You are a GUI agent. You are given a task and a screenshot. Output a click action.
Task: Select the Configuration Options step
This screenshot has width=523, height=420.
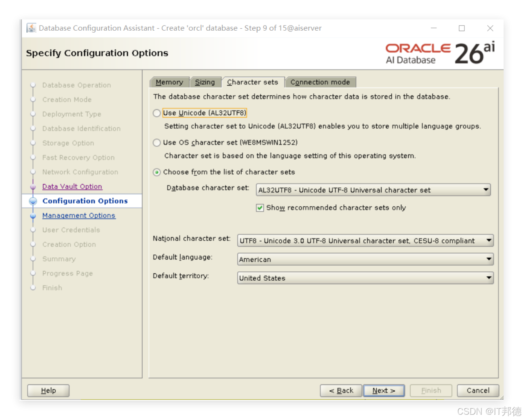click(85, 201)
